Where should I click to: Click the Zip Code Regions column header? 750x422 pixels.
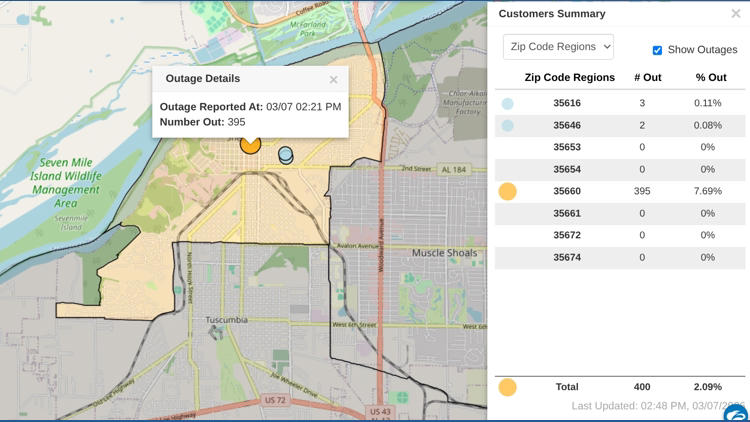(x=569, y=78)
